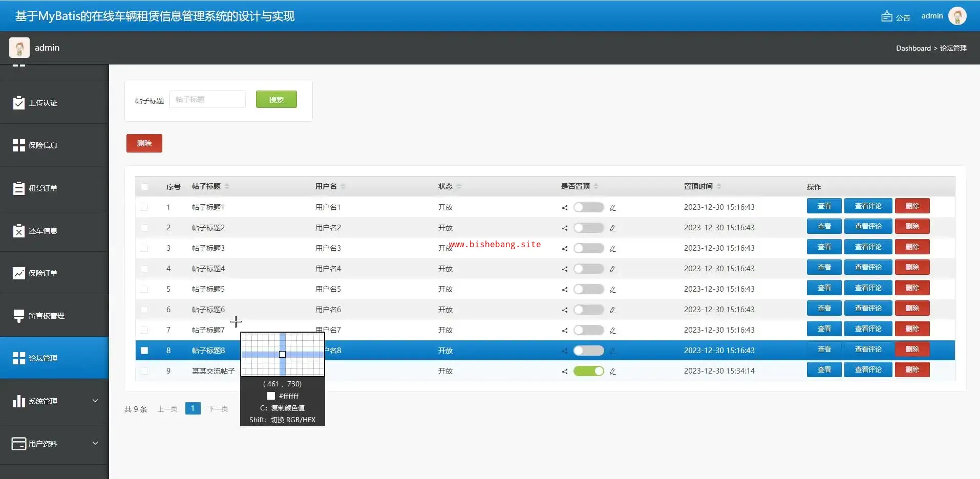Click the 公告 announcement icon in header

886,16
